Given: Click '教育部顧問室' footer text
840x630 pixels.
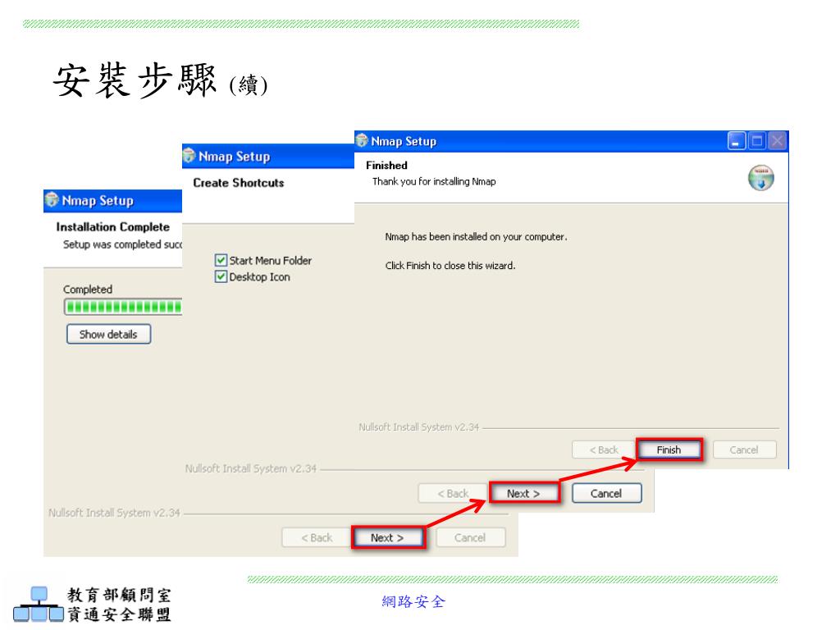Looking at the screenshot, I should point(119,595).
